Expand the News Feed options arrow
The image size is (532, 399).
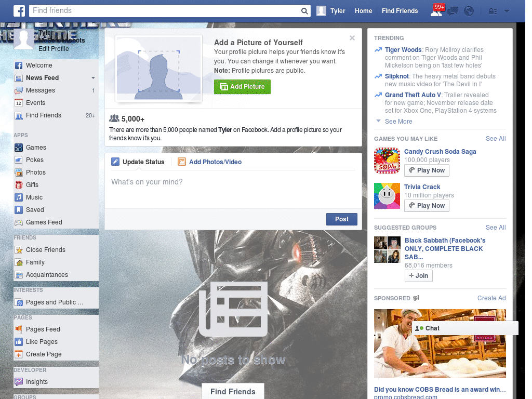click(x=93, y=78)
